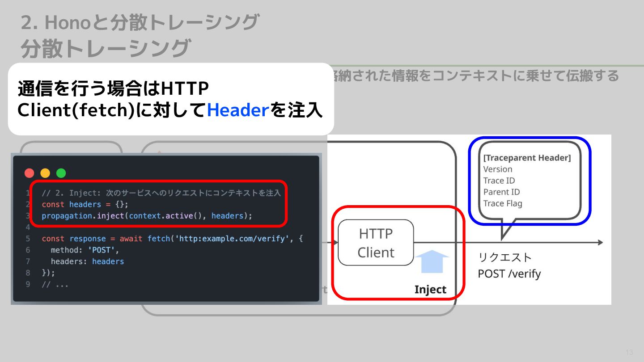644x362 pixels.
Task: Click the 'http:example.com/verify' URL string
Action: [x=233, y=239]
